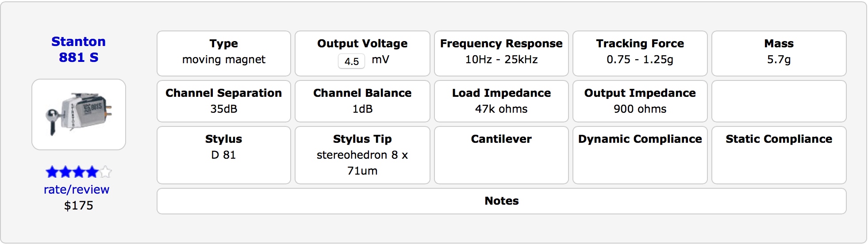Click the 4.5 output voltage input field

coord(352,61)
